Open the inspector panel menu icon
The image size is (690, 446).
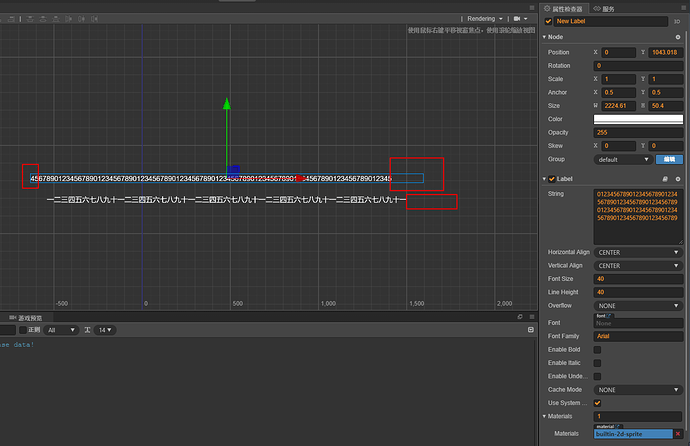pyautogui.click(x=683, y=8)
